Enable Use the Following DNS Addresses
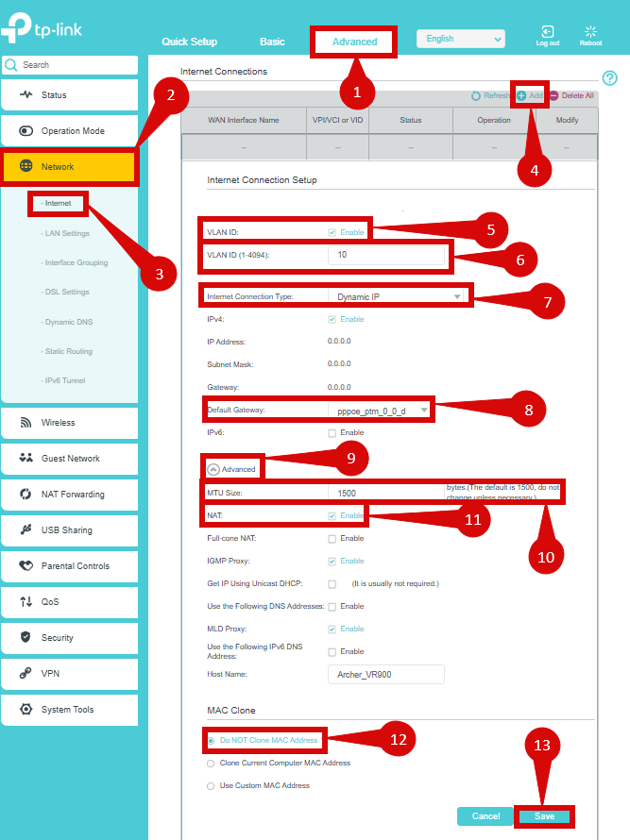 (332, 607)
